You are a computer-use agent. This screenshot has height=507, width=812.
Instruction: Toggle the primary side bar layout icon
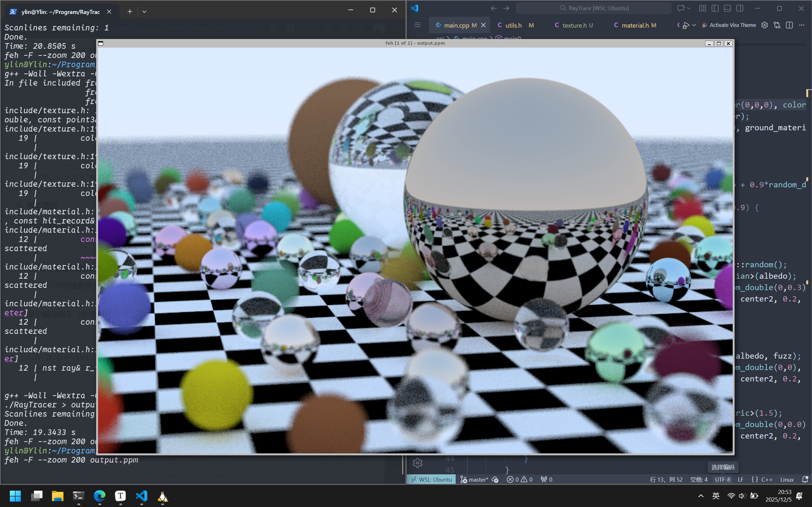[715, 8]
